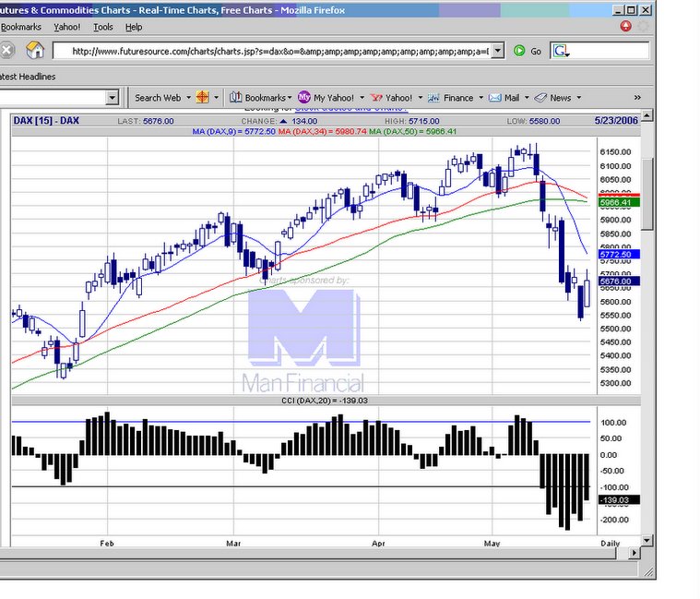Click the DAX [15] - DAX chart title
The height and width of the screenshot is (599, 700).
[46, 121]
